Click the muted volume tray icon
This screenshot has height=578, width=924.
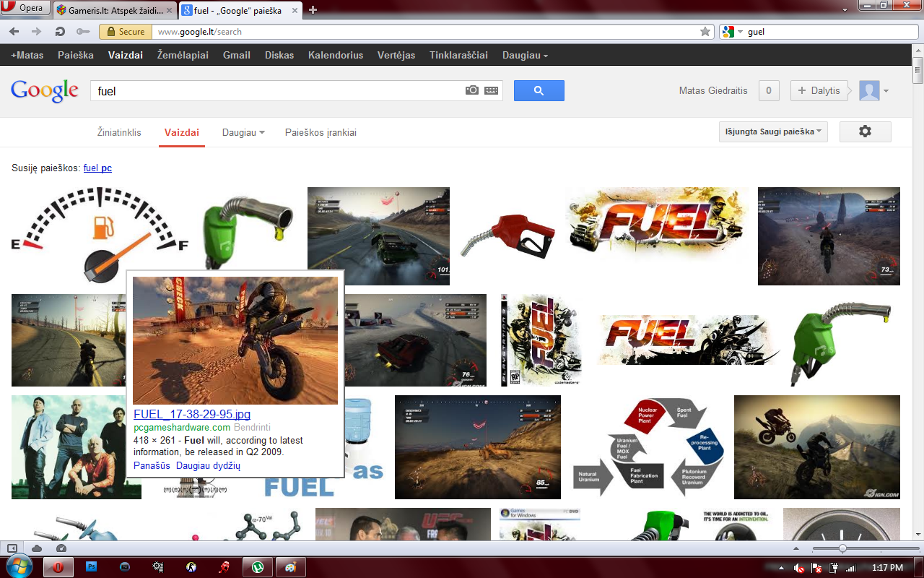(800, 568)
